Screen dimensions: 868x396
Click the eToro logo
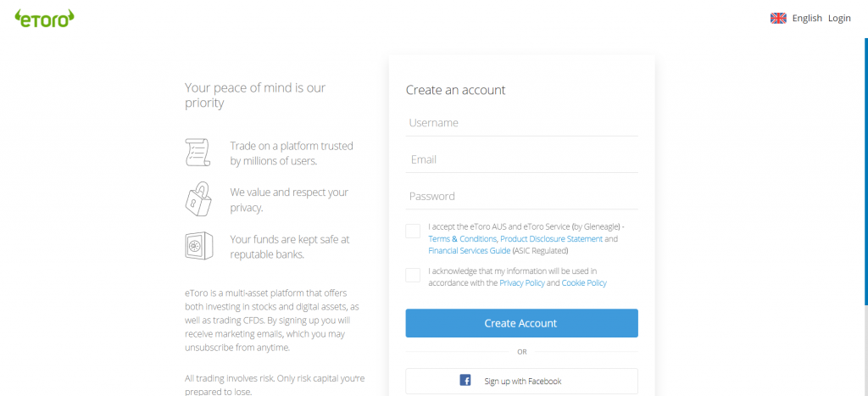(x=44, y=17)
